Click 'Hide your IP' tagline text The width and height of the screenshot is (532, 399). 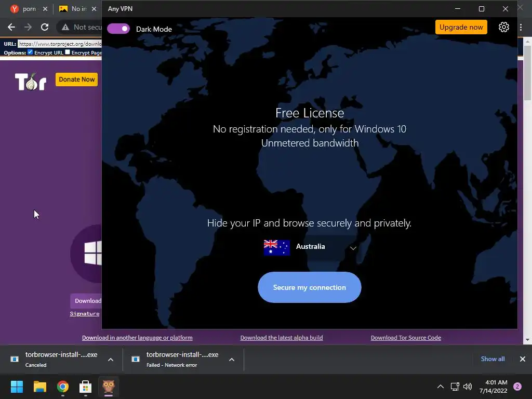(309, 223)
